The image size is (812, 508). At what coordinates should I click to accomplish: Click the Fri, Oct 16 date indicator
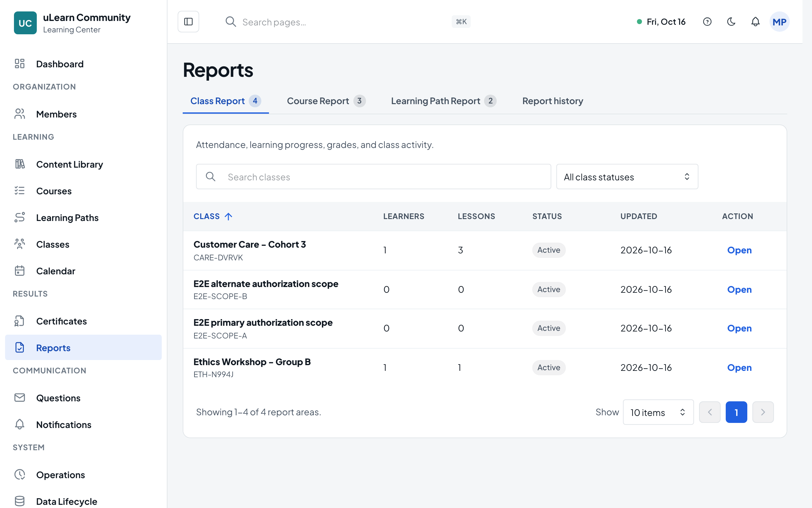point(661,22)
